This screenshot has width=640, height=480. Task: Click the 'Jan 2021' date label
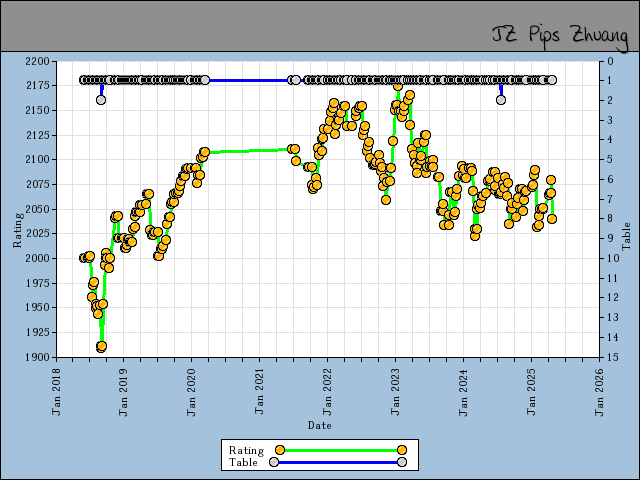[x=259, y=391]
